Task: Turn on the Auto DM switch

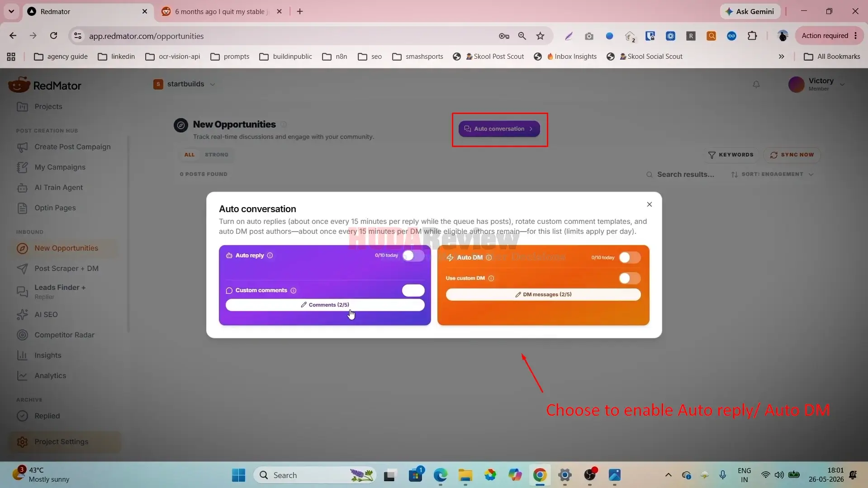Action: (630, 257)
